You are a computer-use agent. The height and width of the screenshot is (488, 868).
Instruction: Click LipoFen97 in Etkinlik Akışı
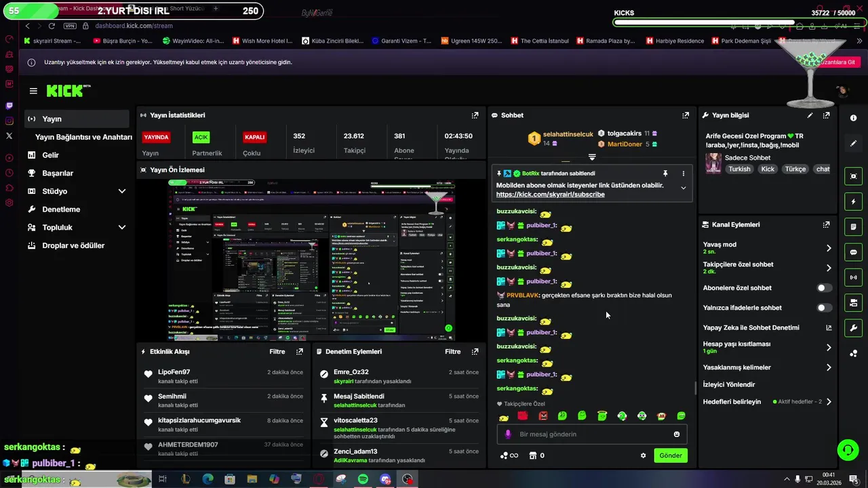coord(174,372)
